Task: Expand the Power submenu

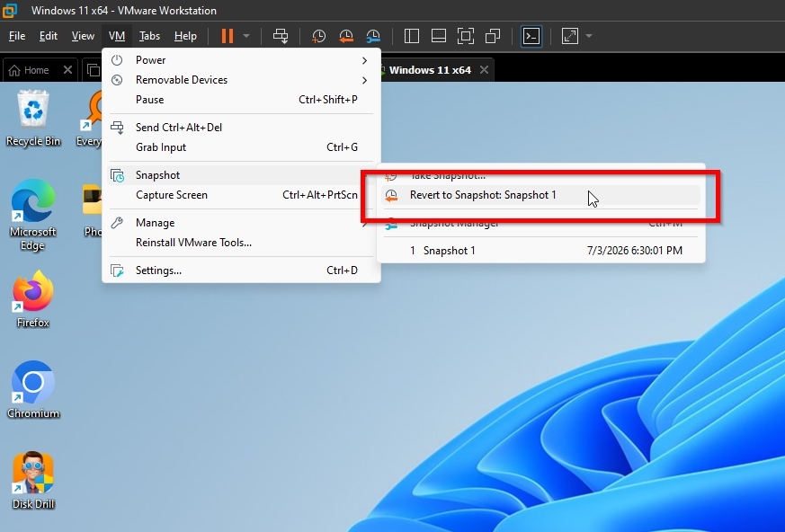Action: (241, 60)
